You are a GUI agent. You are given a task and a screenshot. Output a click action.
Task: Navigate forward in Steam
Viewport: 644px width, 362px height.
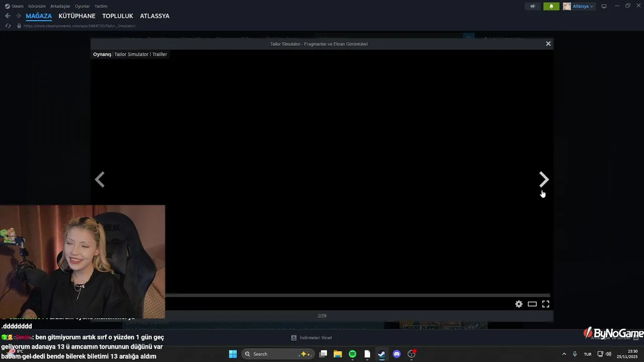18,16
